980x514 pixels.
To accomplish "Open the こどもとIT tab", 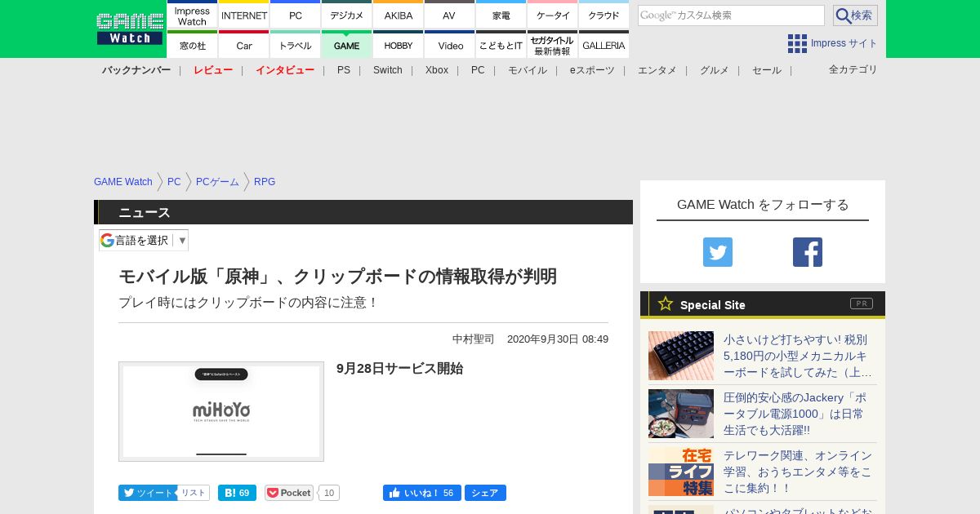I will (501, 45).
